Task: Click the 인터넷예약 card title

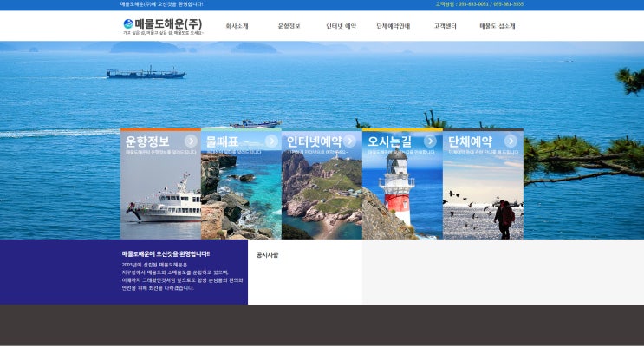Action: (314, 141)
